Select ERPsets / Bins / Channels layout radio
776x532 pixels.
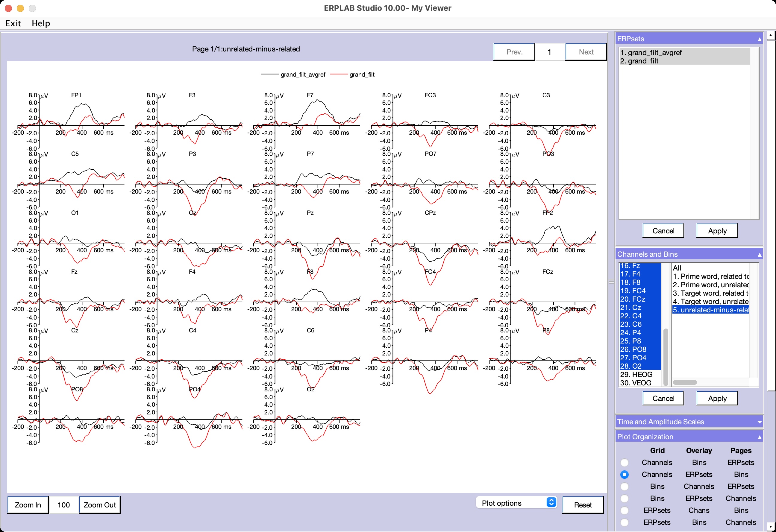(x=625, y=523)
